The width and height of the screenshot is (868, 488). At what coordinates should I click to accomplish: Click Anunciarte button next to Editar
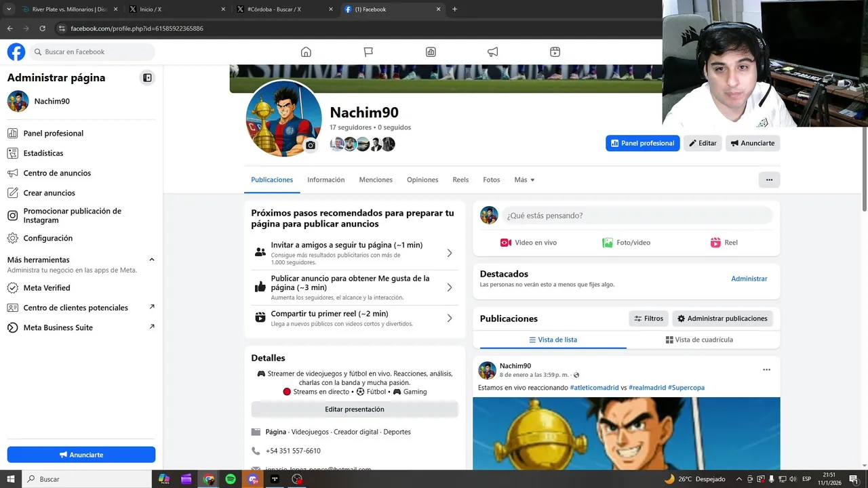click(753, 143)
